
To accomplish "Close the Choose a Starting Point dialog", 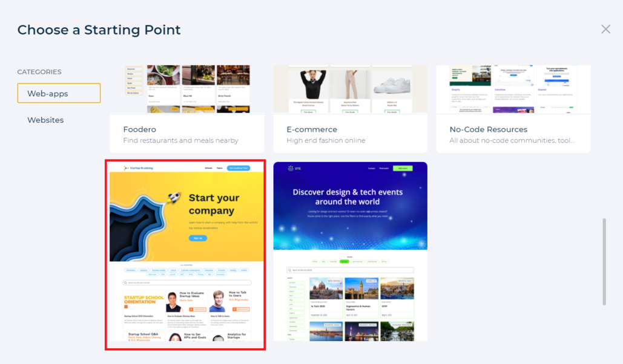I will [x=605, y=29].
